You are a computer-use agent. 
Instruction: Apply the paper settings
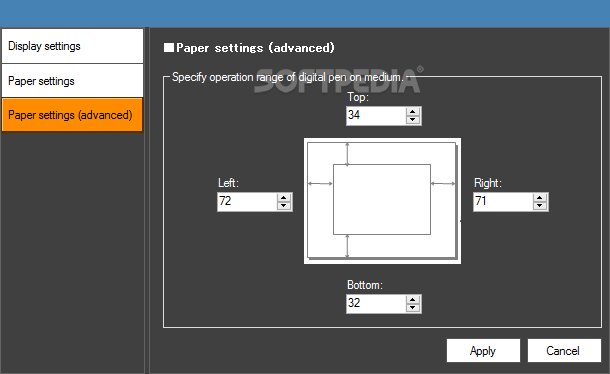483,351
